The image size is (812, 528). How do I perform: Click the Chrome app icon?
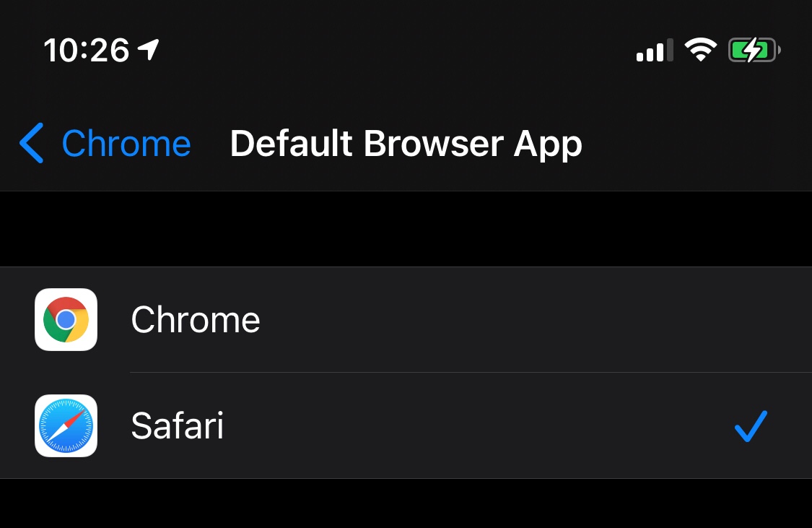[x=66, y=319]
